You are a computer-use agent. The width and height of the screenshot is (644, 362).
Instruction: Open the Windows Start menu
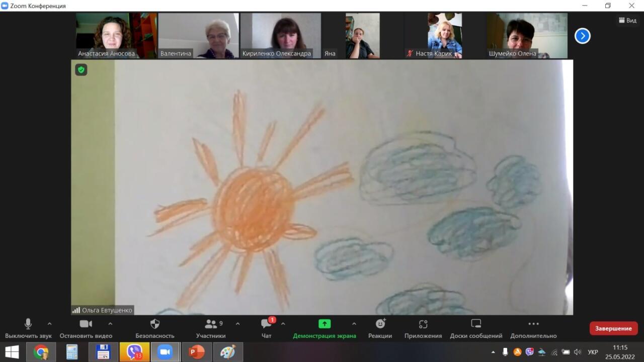pyautogui.click(x=12, y=352)
